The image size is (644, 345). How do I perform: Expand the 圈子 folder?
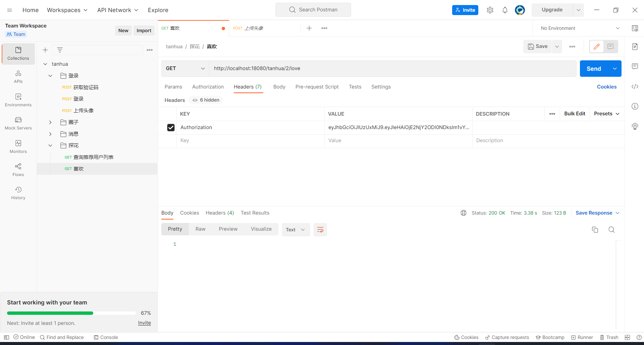coord(50,122)
